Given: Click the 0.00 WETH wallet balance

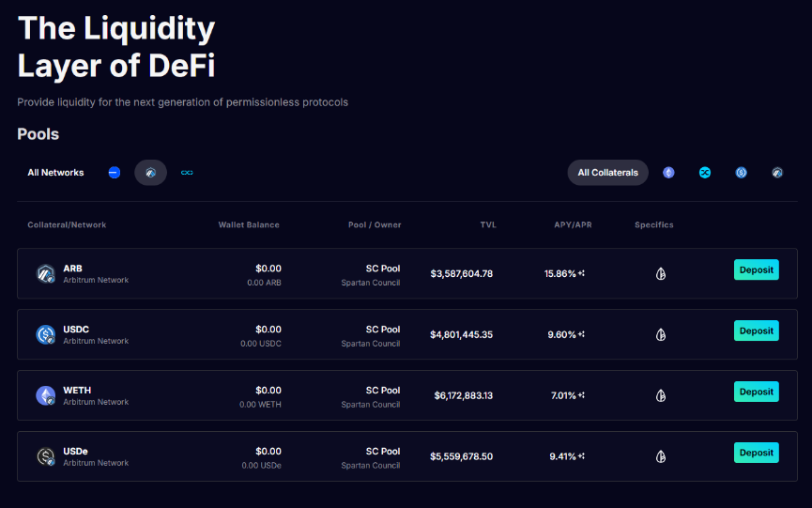Looking at the screenshot, I should 260,405.
